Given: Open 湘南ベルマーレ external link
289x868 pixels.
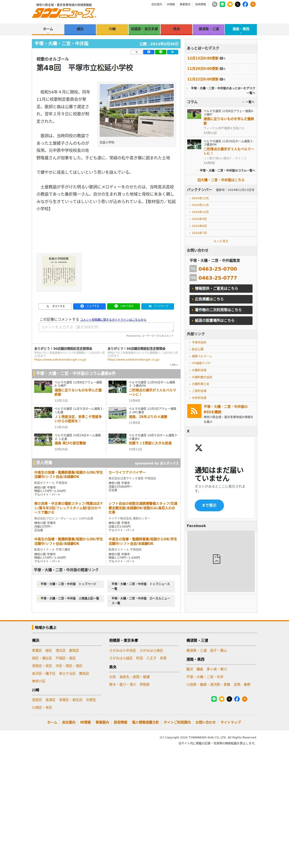Looking at the screenshot, I should 202,356.
